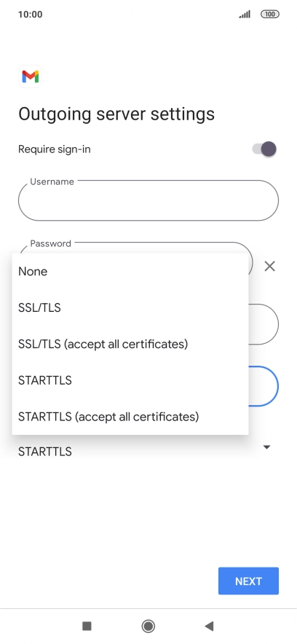Choose STARTTLS (accept all certificates)
Image resolution: width=297 pixels, height=644 pixels.
(x=130, y=417)
